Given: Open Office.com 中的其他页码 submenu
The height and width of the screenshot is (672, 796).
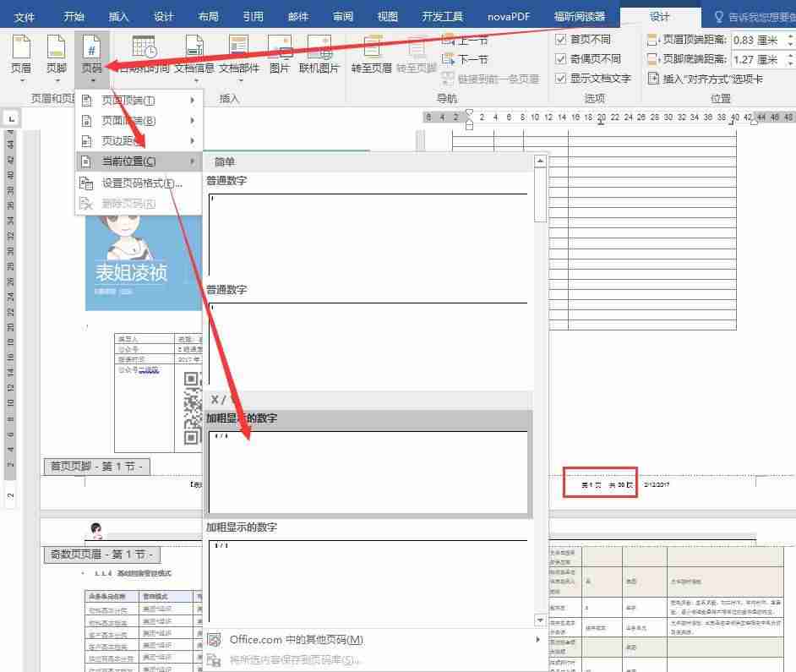Looking at the screenshot, I should [x=374, y=640].
